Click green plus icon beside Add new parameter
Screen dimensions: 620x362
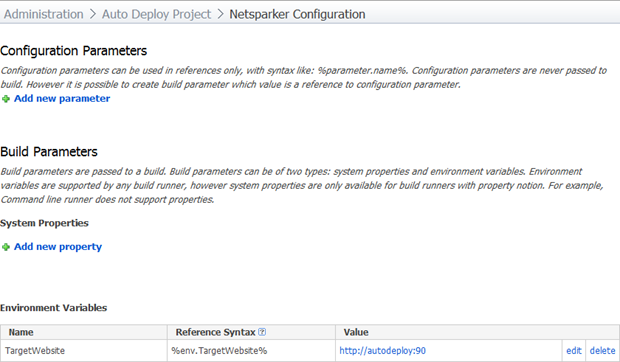(6, 99)
